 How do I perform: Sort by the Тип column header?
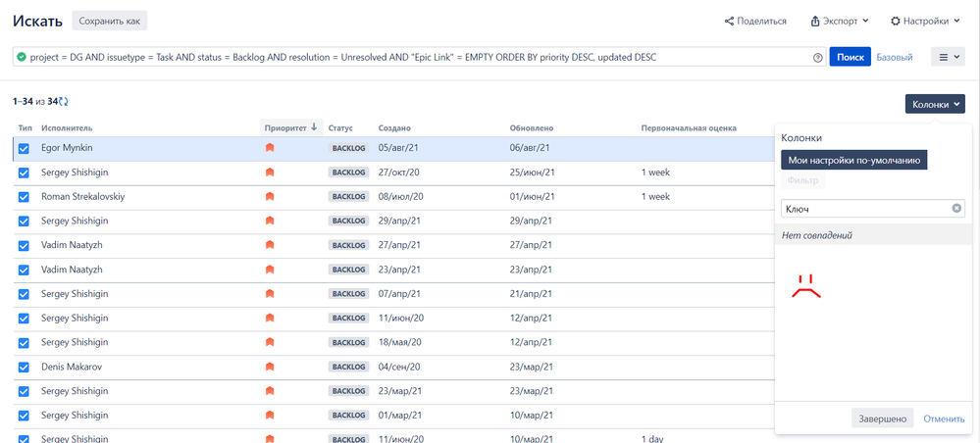pyautogui.click(x=25, y=128)
